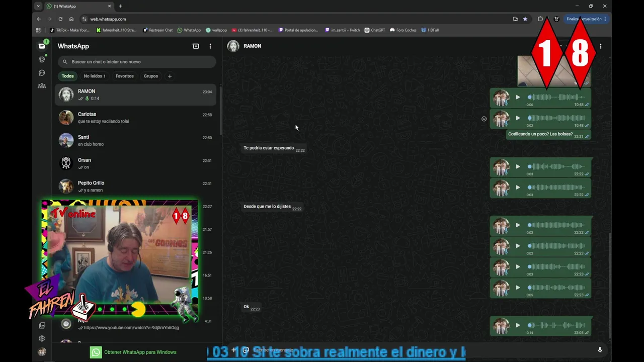Play the 0:06 voice message from 10:48
Screen dimensions: 644x362
tap(518, 97)
